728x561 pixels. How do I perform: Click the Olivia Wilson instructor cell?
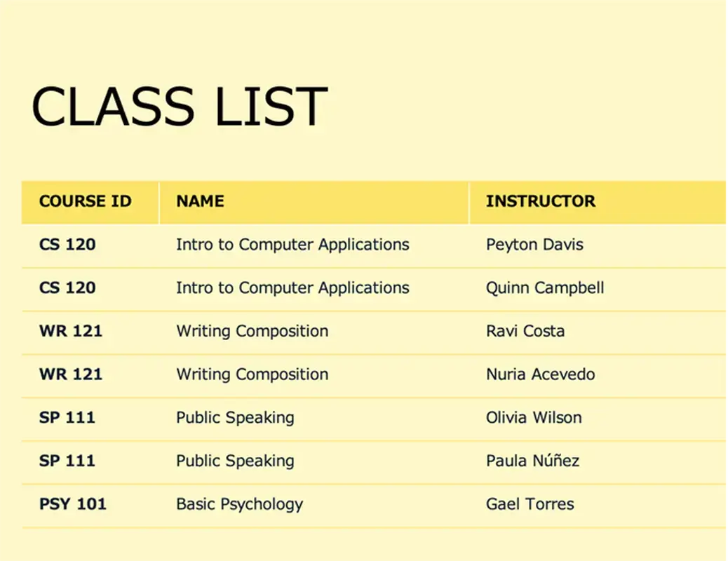pos(534,418)
